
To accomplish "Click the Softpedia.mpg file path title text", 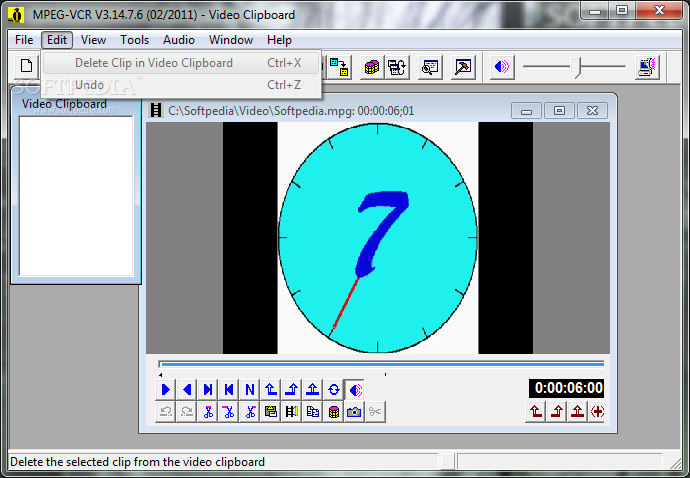I will click(x=291, y=110).
